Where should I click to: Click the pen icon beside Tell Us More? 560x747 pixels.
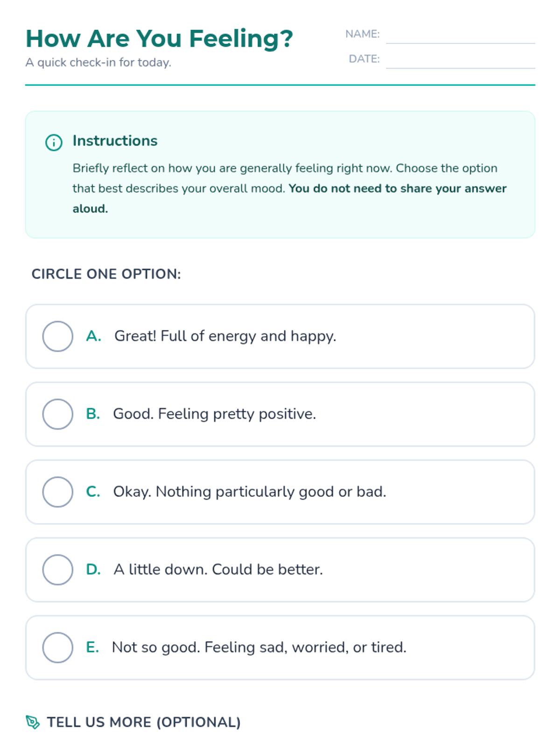pos(33,722)
